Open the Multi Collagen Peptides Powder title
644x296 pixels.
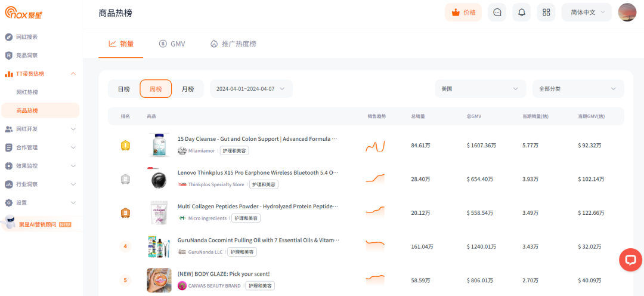[x=258, y=207]
